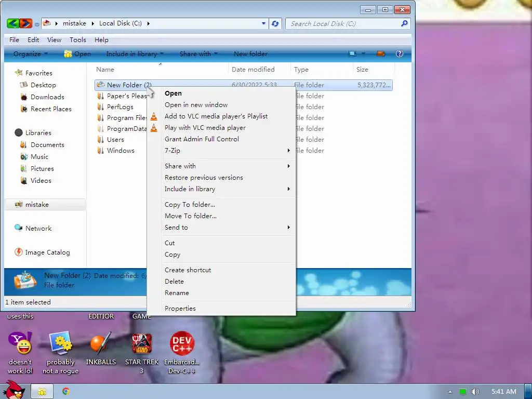Click the magnifier search icon

[404, 23]
